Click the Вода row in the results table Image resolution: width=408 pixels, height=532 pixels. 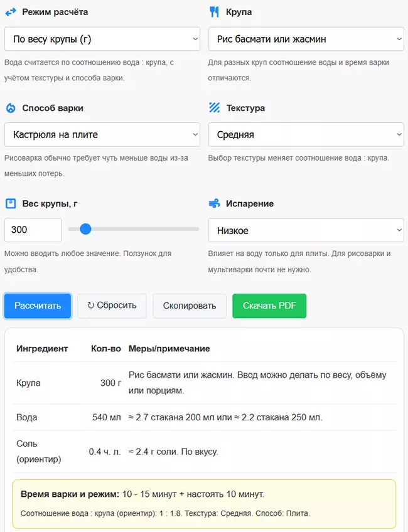pos(204,417)
